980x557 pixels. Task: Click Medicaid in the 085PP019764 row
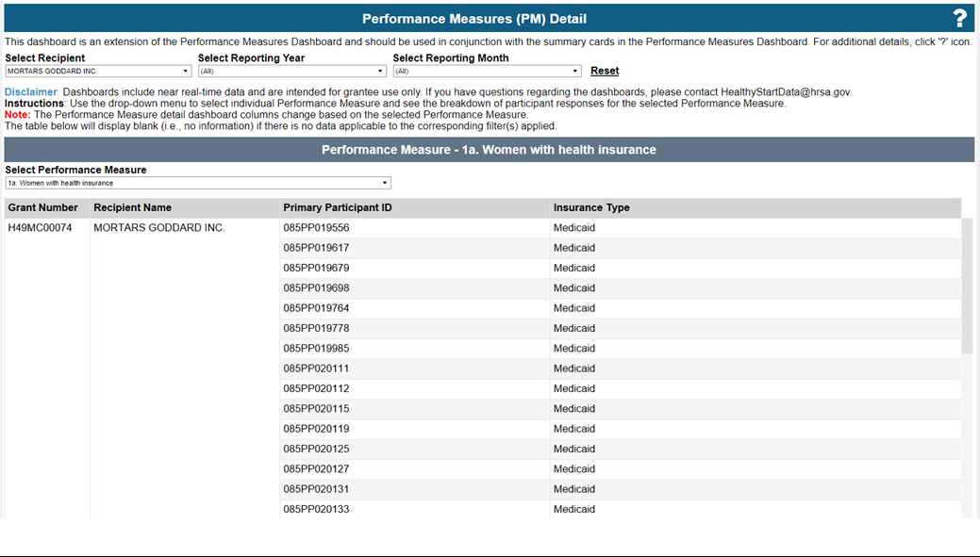point(574,308)
